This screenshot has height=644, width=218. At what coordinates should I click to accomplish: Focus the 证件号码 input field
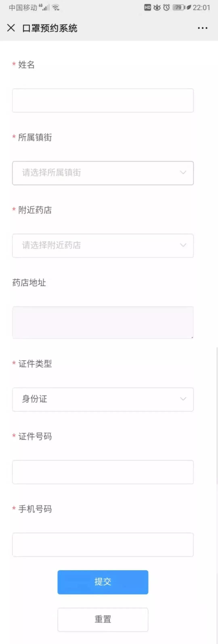pyautogui.click(x=103, y=472)
